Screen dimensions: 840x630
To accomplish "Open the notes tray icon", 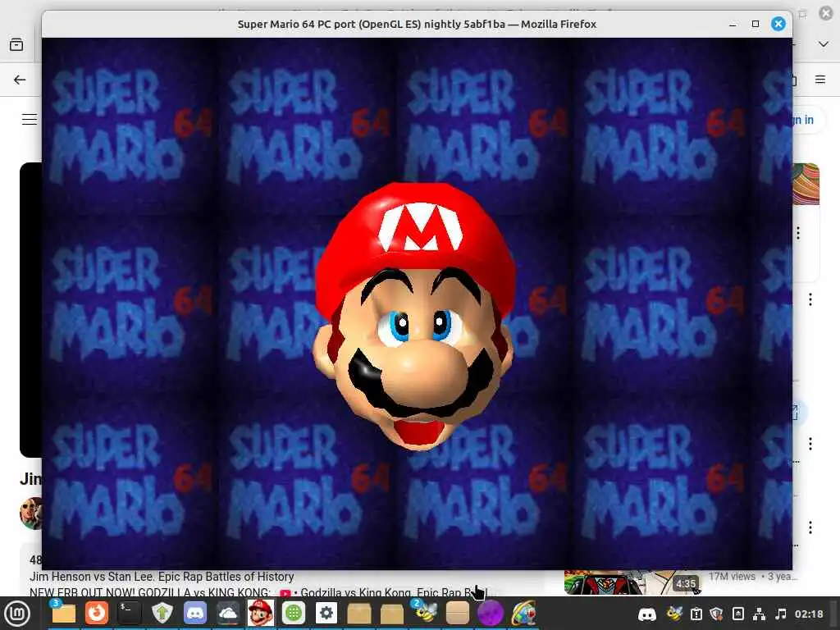I will (737, 614).
